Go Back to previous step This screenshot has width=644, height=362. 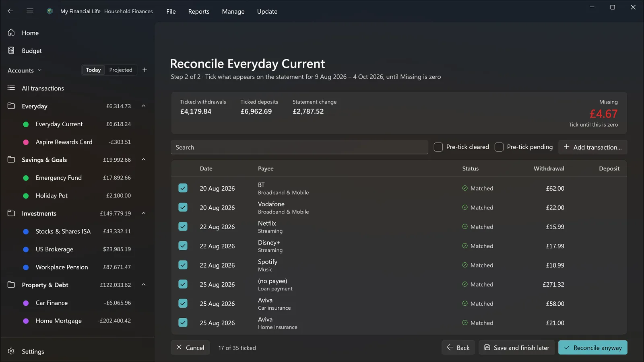[458, 348]
